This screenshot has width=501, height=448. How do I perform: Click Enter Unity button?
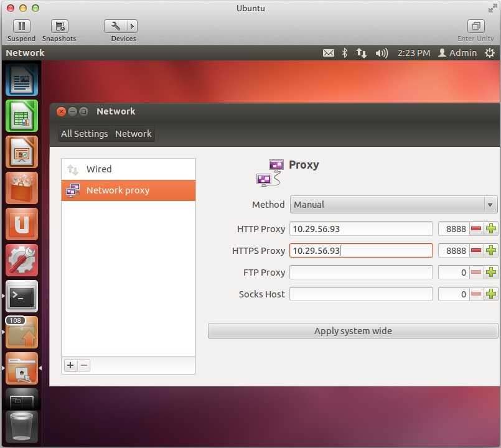475,26
